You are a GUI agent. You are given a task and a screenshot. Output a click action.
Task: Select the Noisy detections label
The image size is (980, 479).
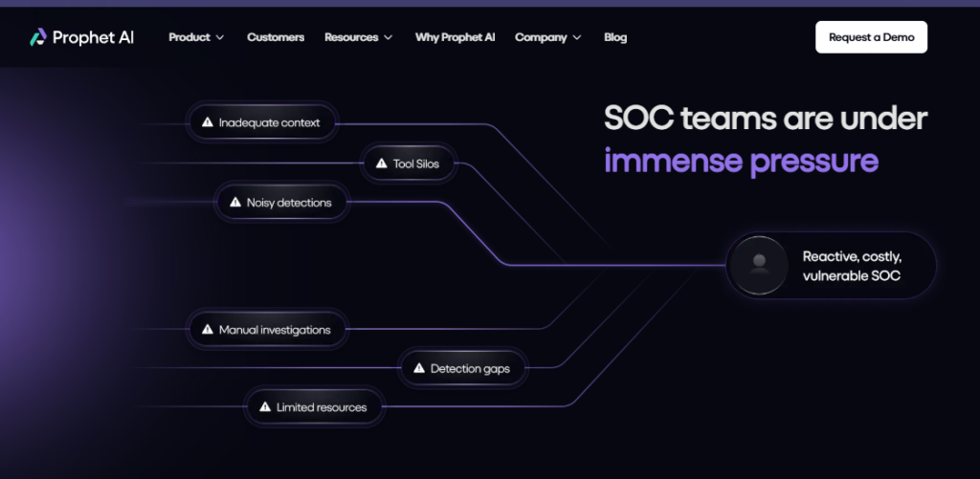(x=289, y=203)
